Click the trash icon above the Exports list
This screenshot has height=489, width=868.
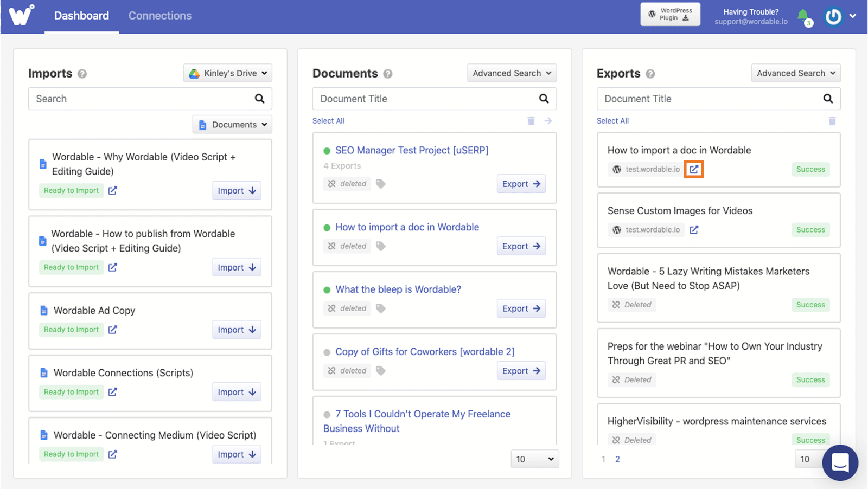tap(832, 120)
